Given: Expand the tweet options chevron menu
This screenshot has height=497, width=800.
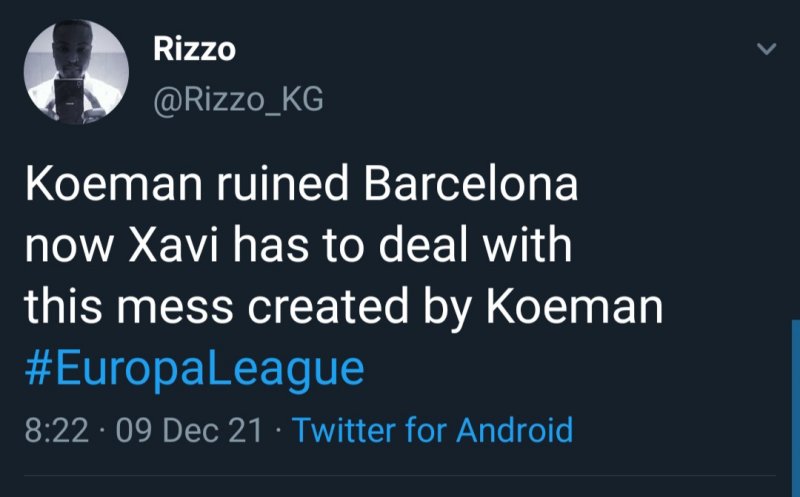Looking at the screenshot, I should 764,48.
